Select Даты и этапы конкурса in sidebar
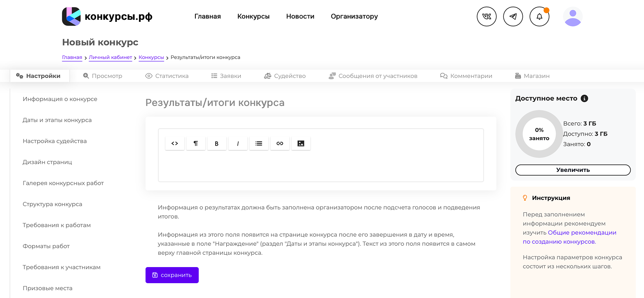 click(57, 120)
